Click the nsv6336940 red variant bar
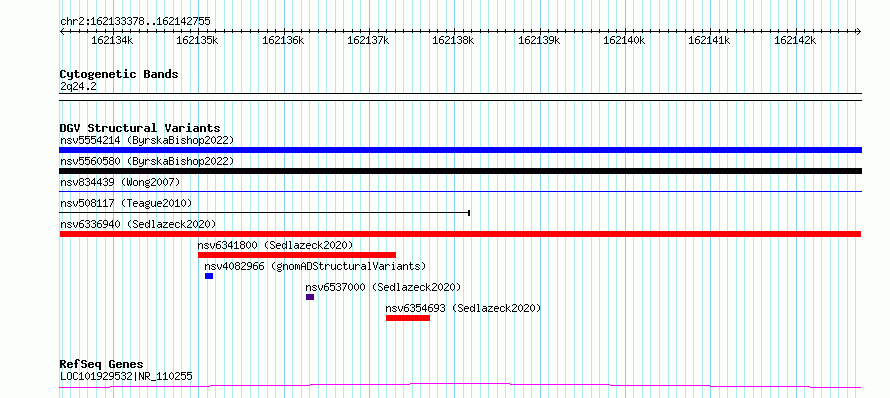Image resolution: width=890 pixels, height=398 pixels. (x=460, y=234)
